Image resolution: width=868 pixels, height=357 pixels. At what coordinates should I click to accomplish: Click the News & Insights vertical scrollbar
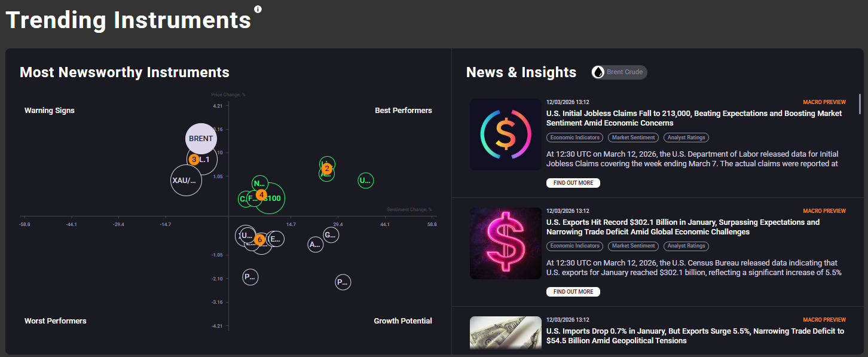[860, 103]
